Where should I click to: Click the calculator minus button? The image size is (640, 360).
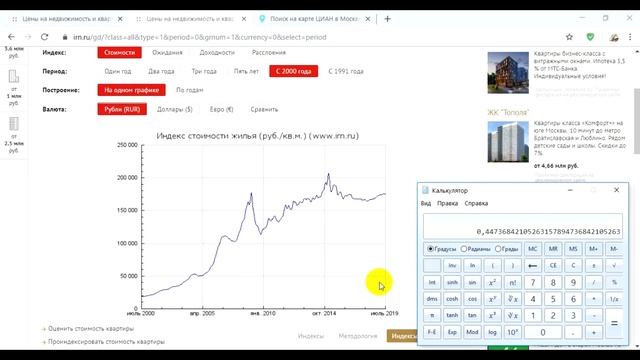pos(594,316)
